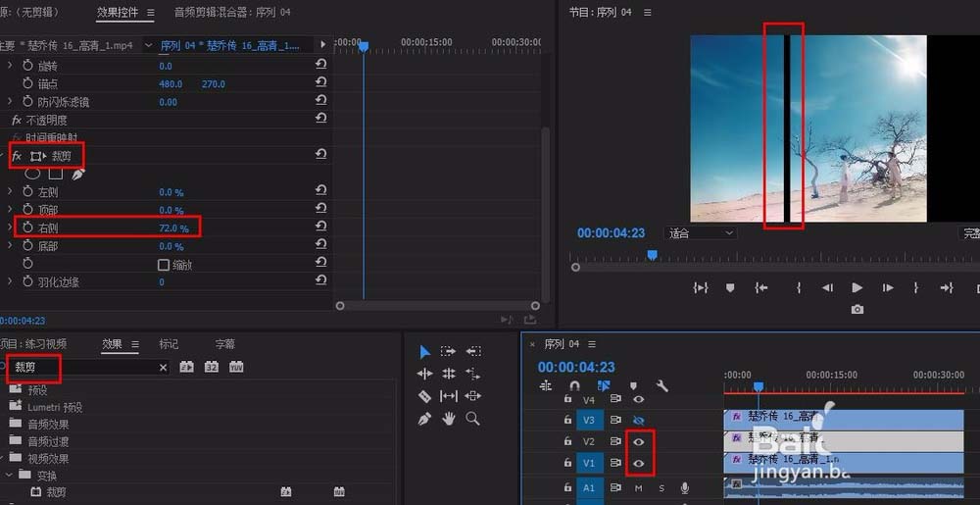Screen dimensions: 980x505
Task: Select 裁剪 effect under 变换 folder
Action: tap(56, 492)
